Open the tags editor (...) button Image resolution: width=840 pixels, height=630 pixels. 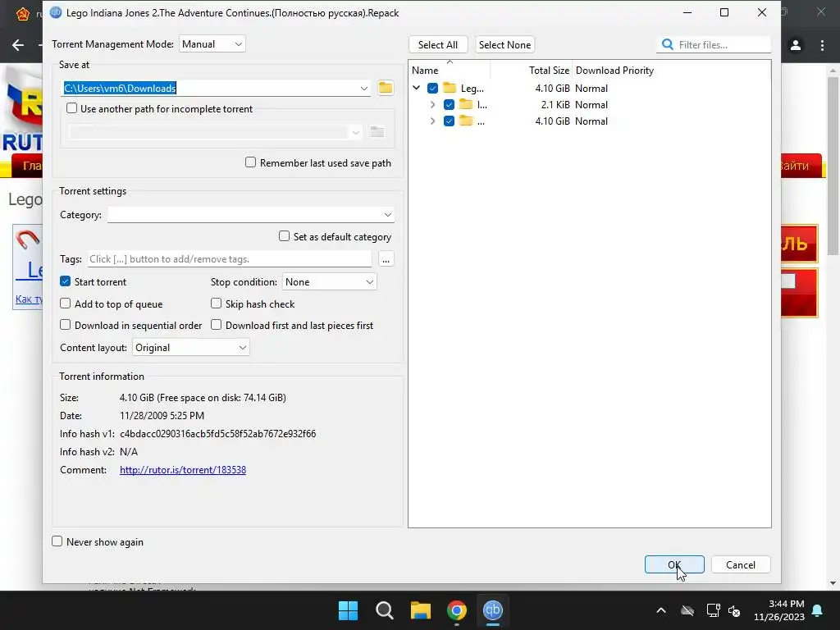(x=386, y=259)
